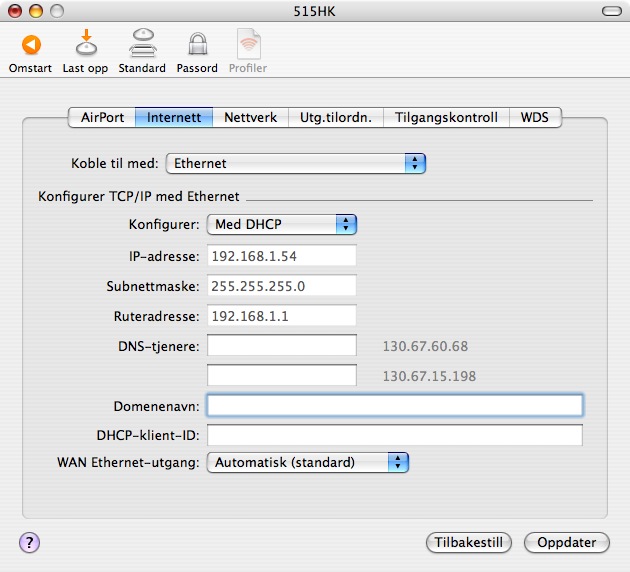The image size is (630, 572).
Task: Open the Konfigurer Med DHCP dropdown
Action: [x=282, y=224]
